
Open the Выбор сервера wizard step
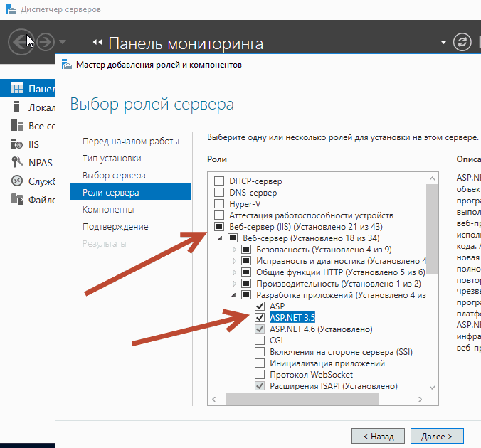click(114, 175)
